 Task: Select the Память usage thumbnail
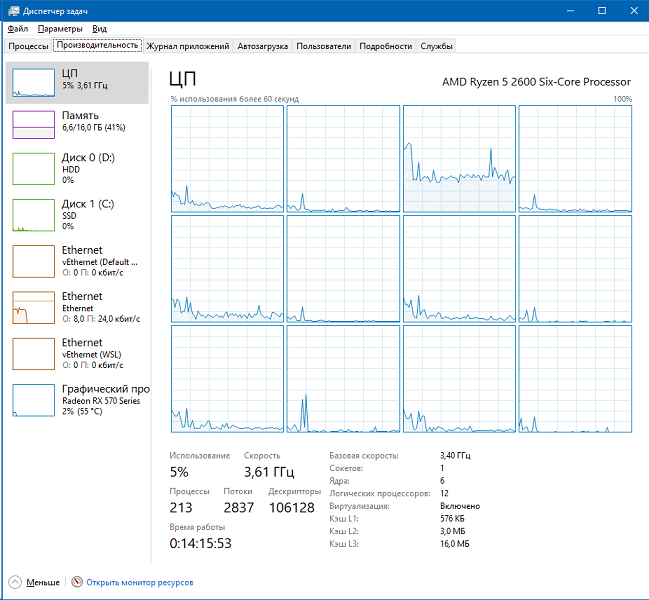[x=34, y=125]
